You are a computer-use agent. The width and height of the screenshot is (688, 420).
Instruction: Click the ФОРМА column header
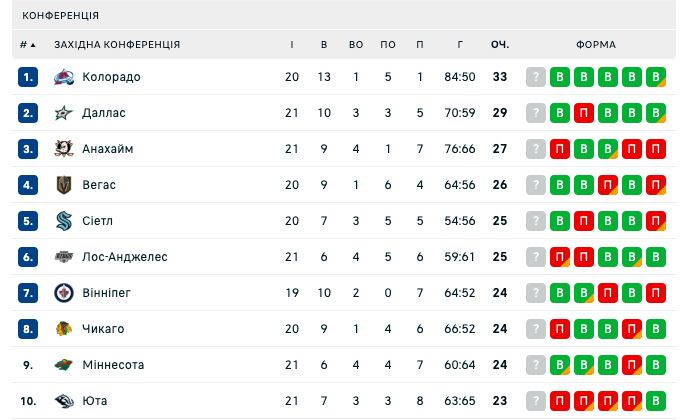[596, 44]
